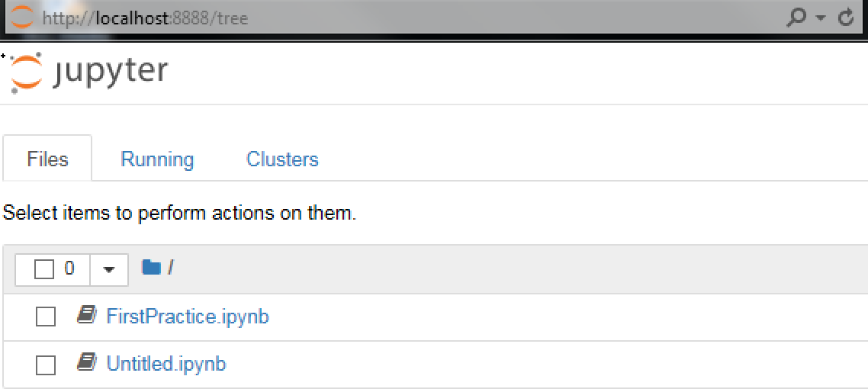
Task: Click the jupyter wordmark text
Action: pyautogui.click(x=111, y=72)
